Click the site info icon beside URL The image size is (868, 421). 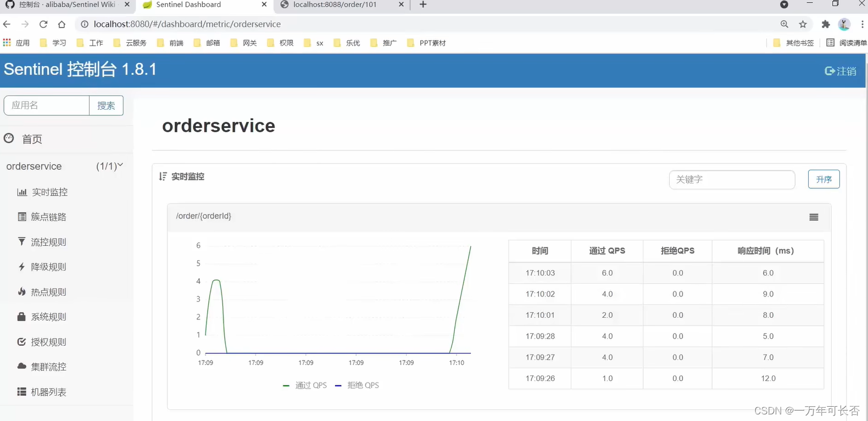[85, 24]
